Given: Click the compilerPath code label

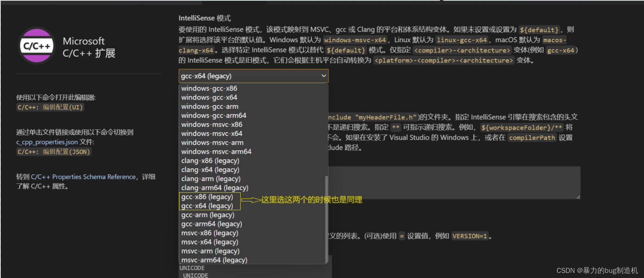Looking at the screenshot, I should click(x=532, y=138).
